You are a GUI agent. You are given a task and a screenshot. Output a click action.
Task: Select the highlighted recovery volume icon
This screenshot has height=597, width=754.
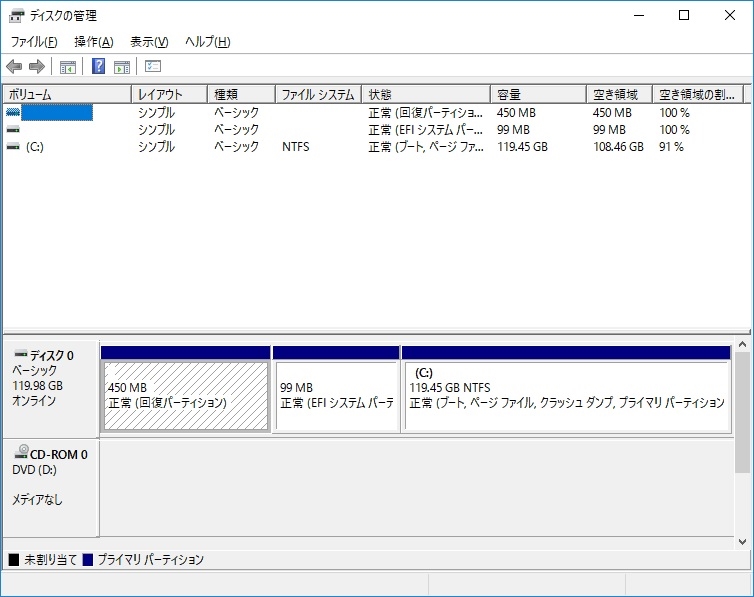[x=13, y=112]
